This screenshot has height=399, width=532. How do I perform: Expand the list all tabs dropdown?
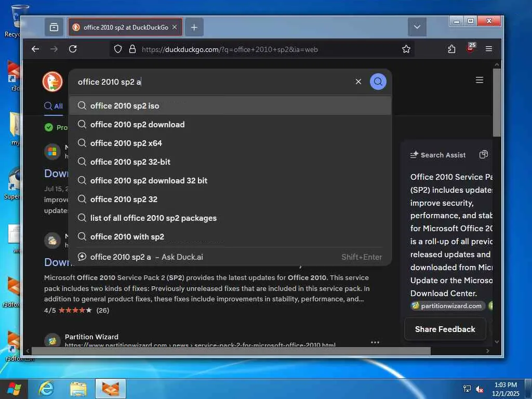(x=417, y=27)
